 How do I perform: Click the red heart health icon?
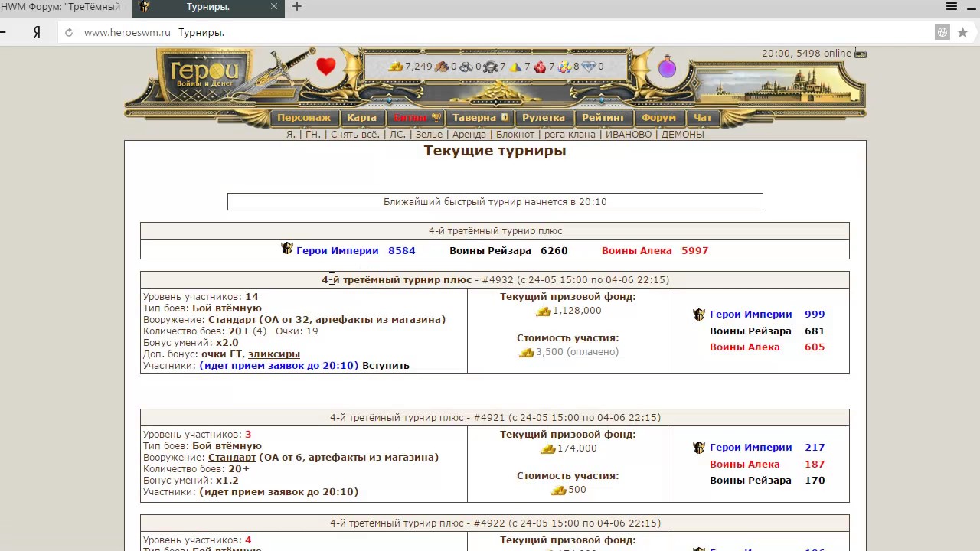pyautogui.click(x=326, y=67)
